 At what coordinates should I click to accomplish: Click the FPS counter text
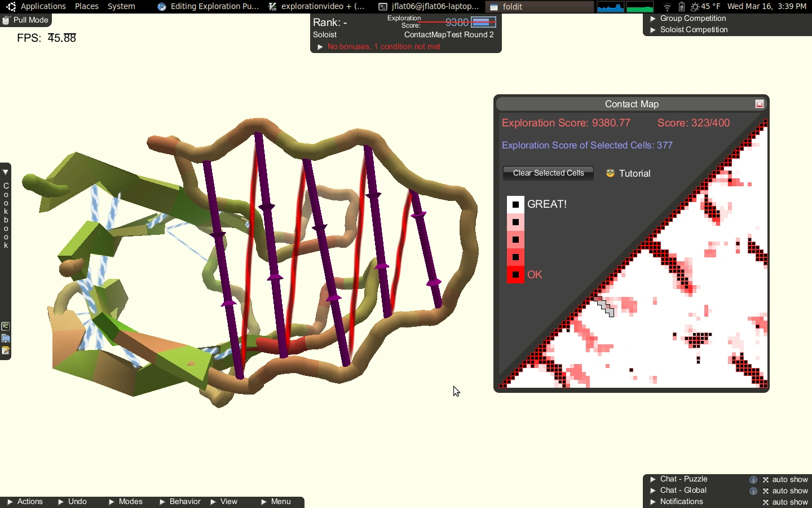pyautogui.click(x=46, y=38)
